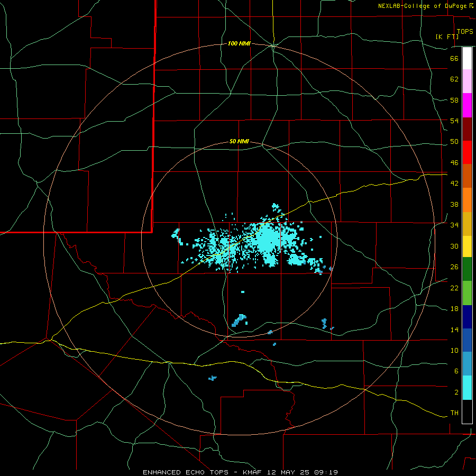Select the dark red legend swatch
476x476 pixels.
[x=467, y=129]
